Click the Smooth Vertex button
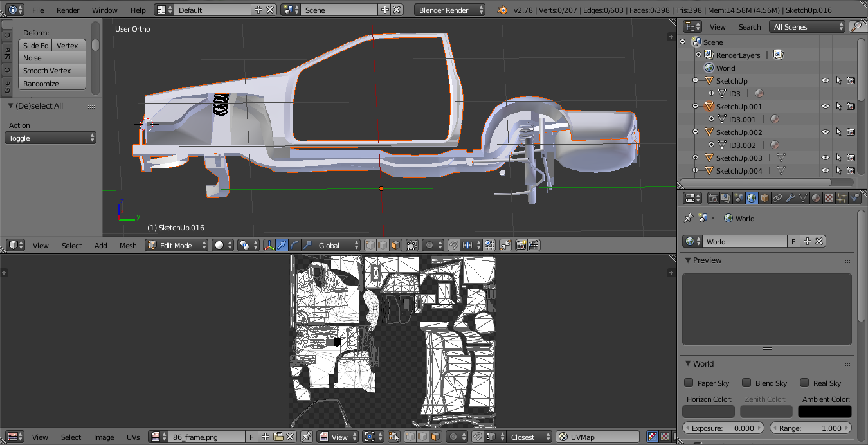The image size is (868, 445). pyautogui.click(x=51, y=71)
